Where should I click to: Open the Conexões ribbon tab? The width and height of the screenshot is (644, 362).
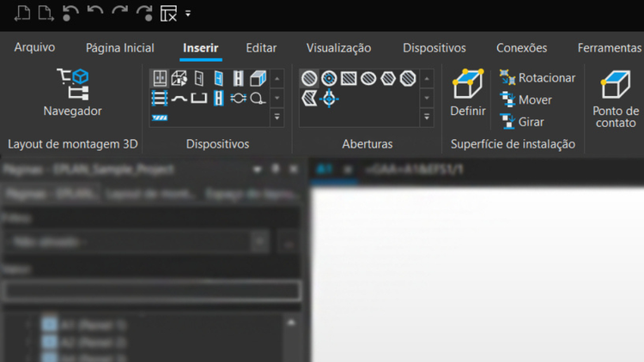[x=521, y=48]
